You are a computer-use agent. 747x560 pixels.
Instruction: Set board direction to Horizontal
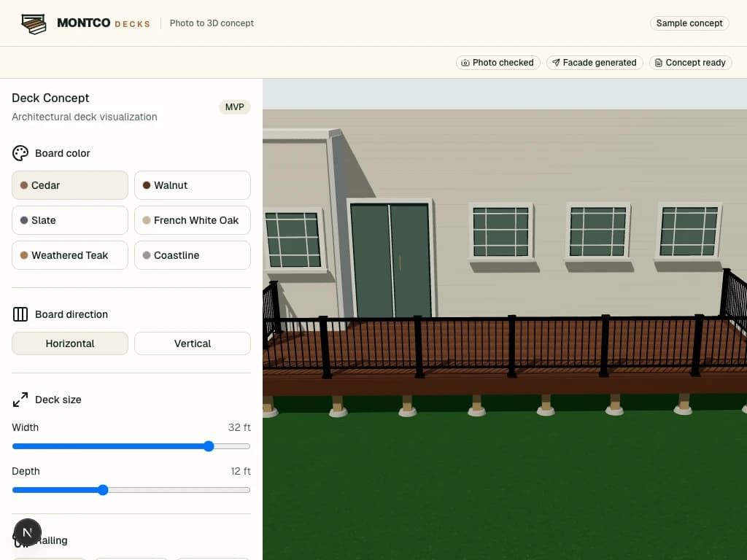[x=70, y=343]
